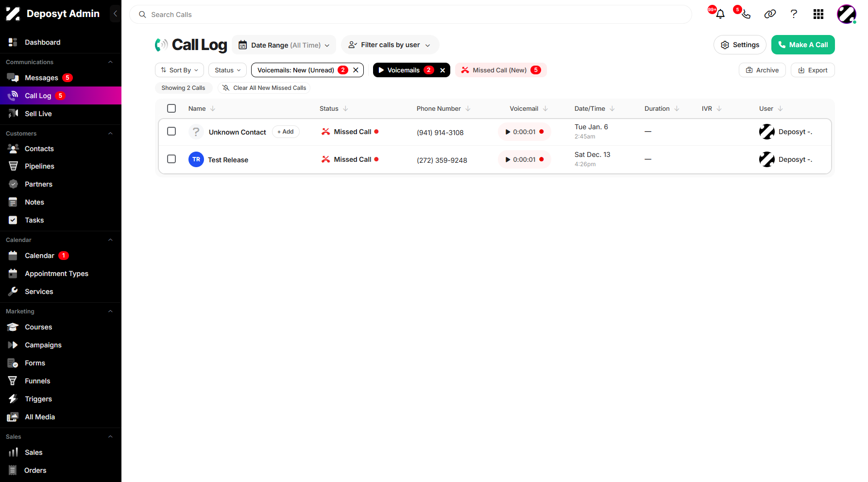868x482 pixels.
Task: Click the TR avatar for Test Release
Action: (196, 159)
